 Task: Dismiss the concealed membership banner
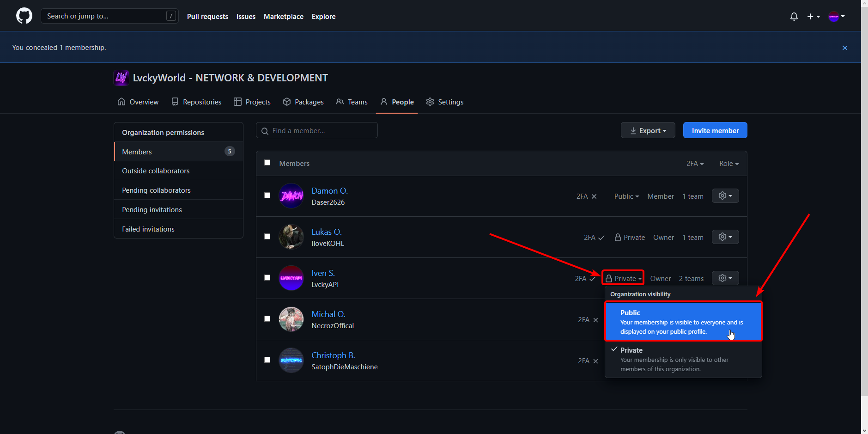tap(844, 48)
